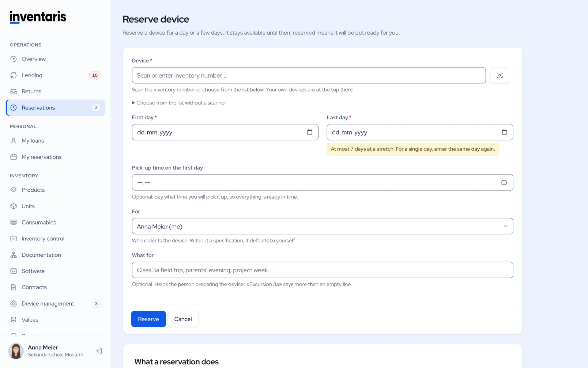
Task: Focus the First day date field
Action: [x=225, y=132]
